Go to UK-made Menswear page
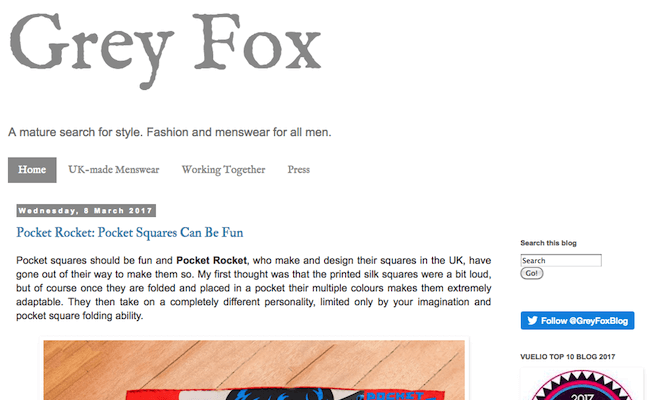Viewport: 650px width, 400px height. pos(113,170)
